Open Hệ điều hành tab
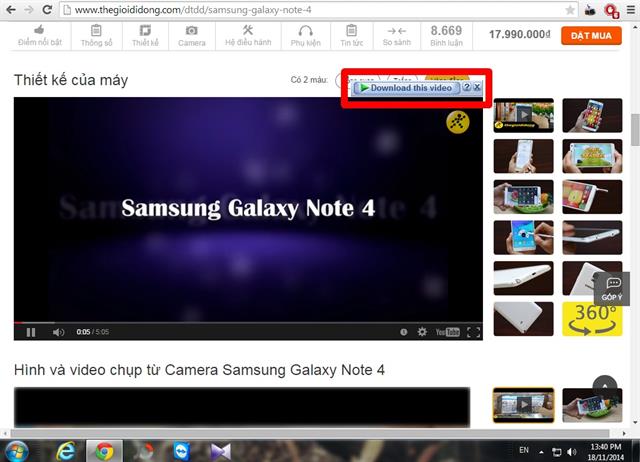 [x=248, y=36]
